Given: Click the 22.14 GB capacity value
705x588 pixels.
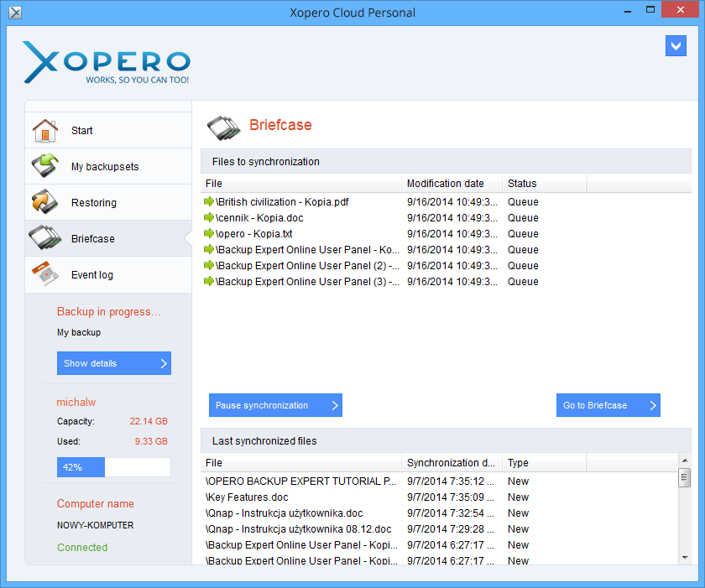Looking at the screenshot, I should tap(149, 421).
